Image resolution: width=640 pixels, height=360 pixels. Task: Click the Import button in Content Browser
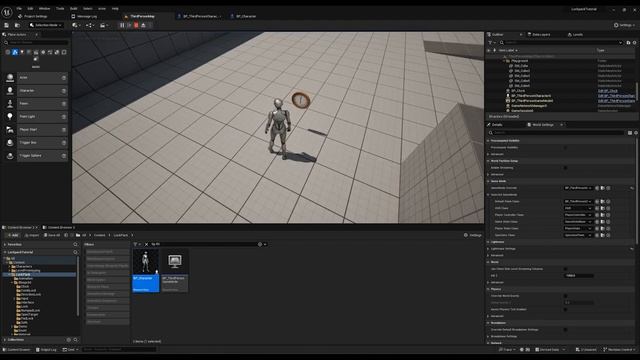coord(31,236)
